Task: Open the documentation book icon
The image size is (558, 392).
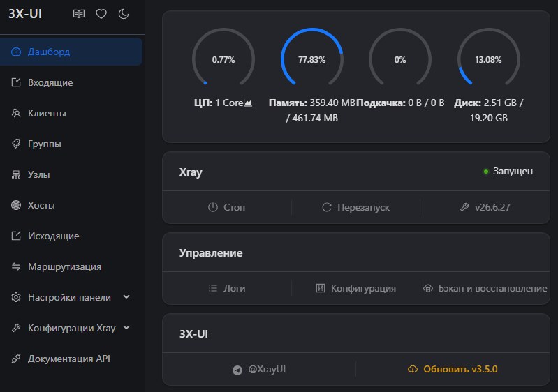Action: click(x=79, y=14)
